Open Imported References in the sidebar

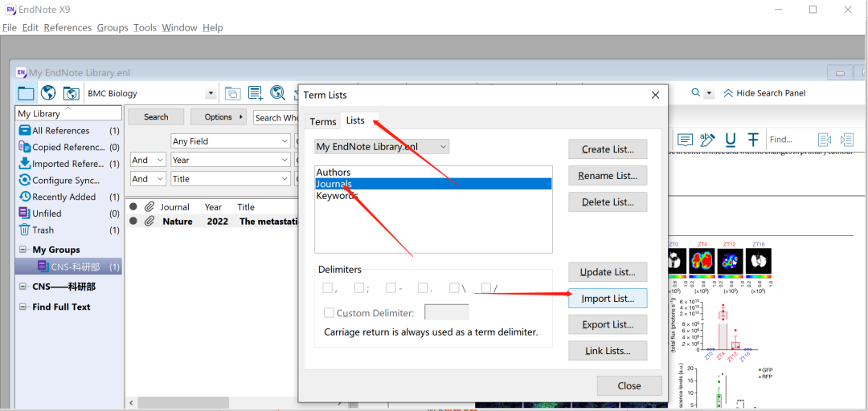[x=68, y=164]
